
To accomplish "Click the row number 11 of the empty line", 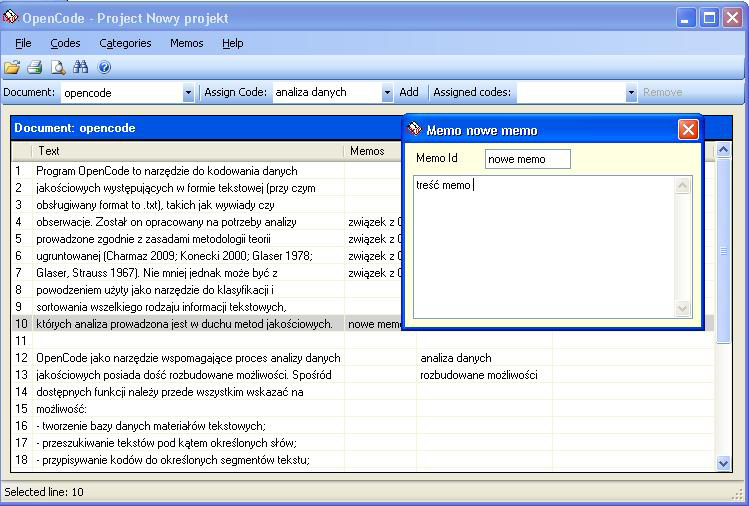I will (x=21, y=341).
